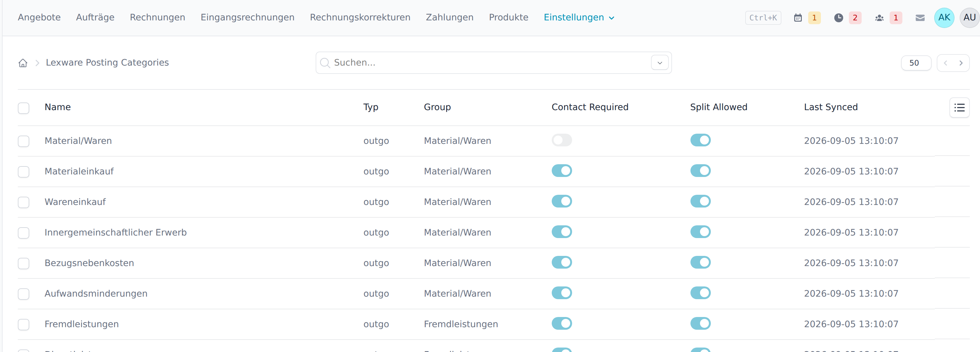980x352 pixels.
Task: Check the Material/Waren row checkbox
Action: click(24, 141)
